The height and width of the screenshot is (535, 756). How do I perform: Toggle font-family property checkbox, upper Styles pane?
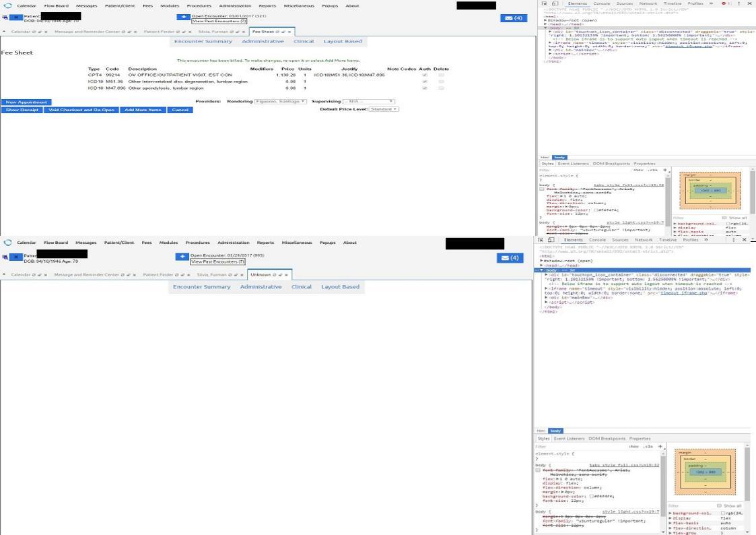click(542, 189)
